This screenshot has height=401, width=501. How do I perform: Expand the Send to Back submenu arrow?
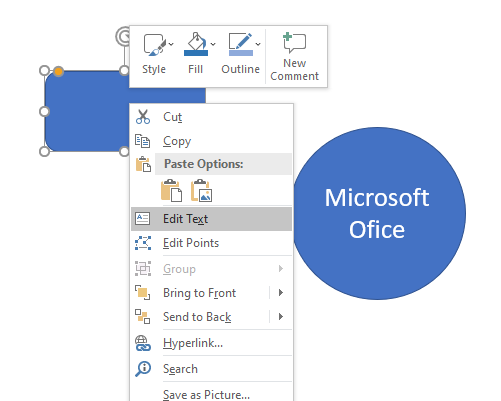click(x=281, y=317)
